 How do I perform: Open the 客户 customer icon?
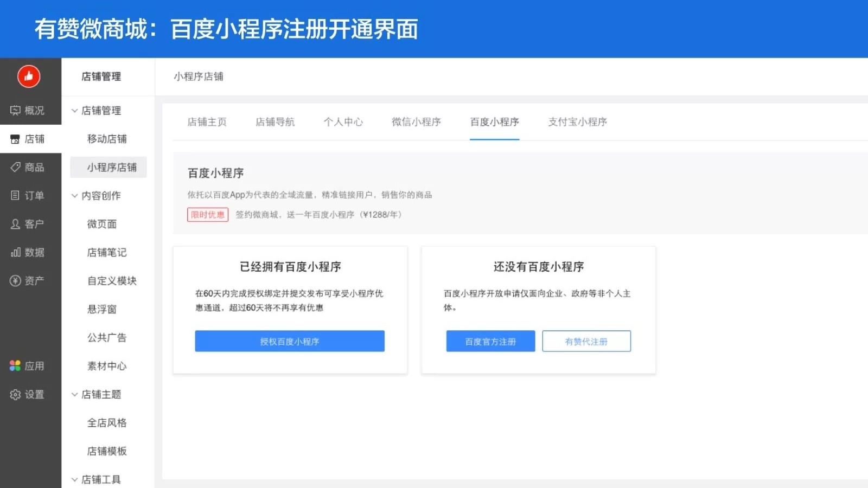pos(15,224)
